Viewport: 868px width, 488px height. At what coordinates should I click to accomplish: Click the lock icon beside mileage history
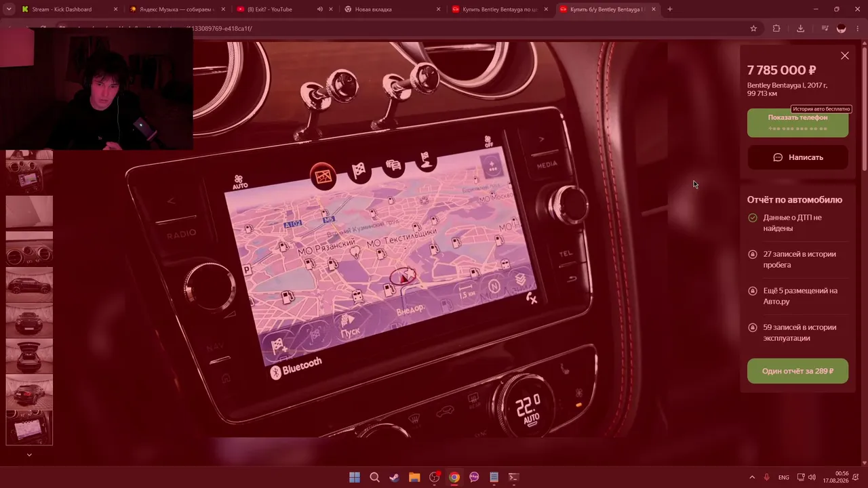[x=752, y=254]
